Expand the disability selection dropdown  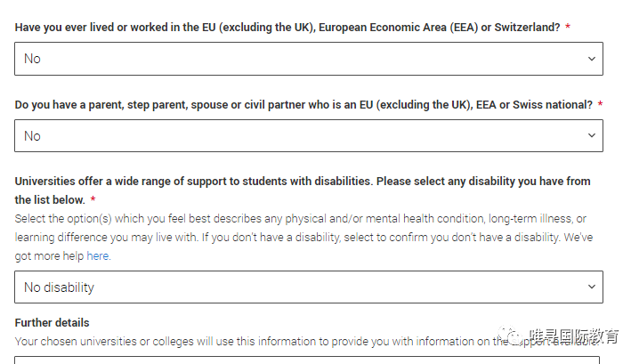tap(308, 287)
